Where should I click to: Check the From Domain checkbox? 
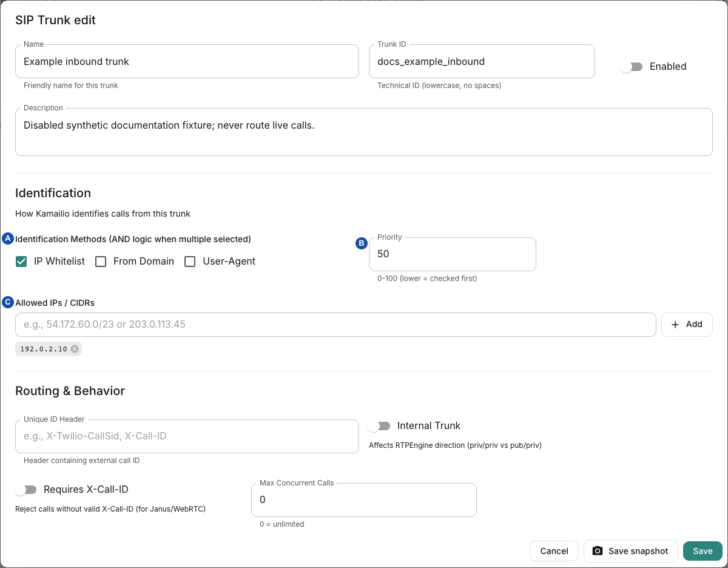pyautogui.click(x=101, y=262)
